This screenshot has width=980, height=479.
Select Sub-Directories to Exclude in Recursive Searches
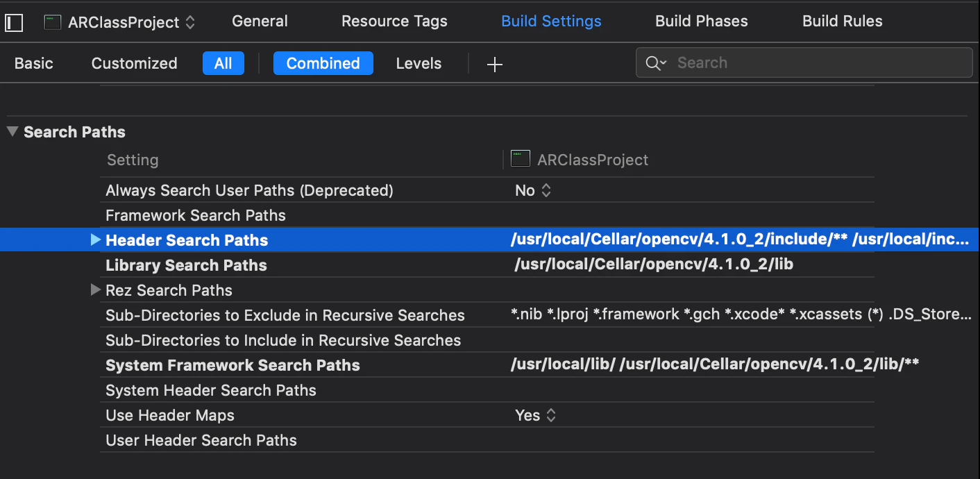point(285,315)
